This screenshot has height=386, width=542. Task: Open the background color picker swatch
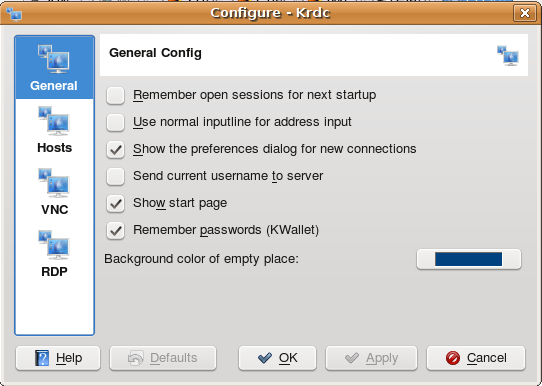coord(469,259)
